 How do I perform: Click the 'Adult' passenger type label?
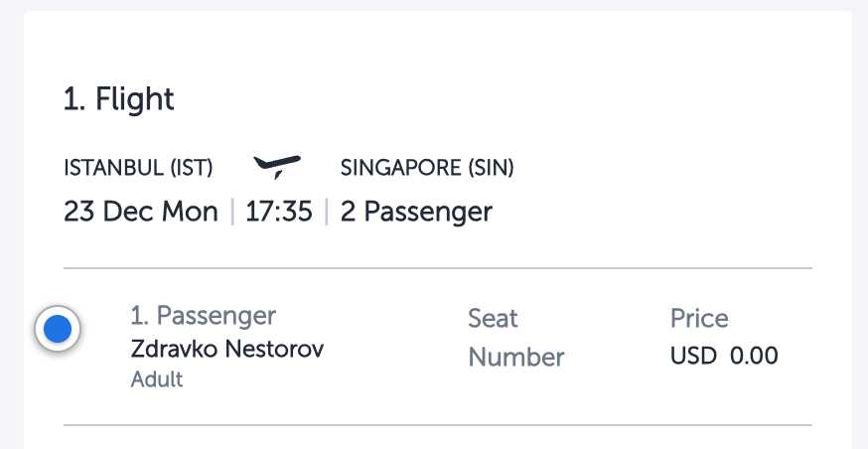pos(157,379)
